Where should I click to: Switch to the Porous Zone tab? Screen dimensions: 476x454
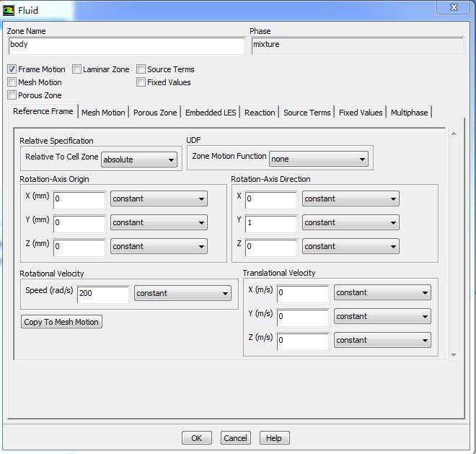[155, 113]
